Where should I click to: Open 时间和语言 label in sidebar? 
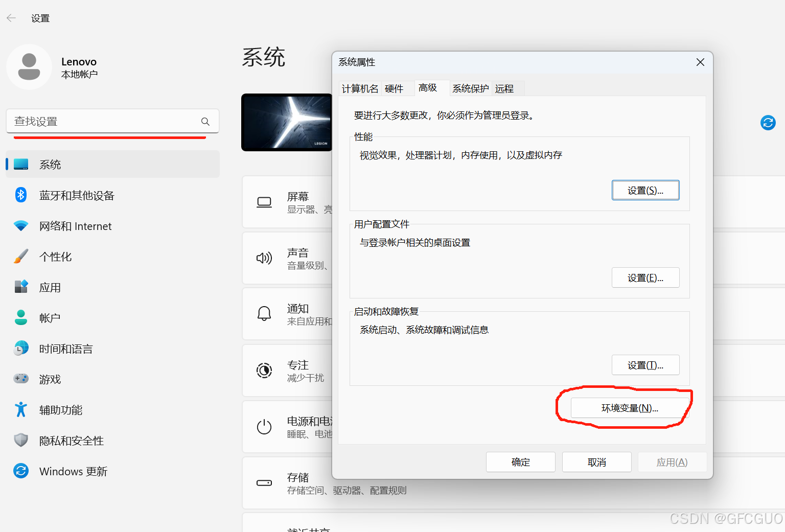click(66, 349)
